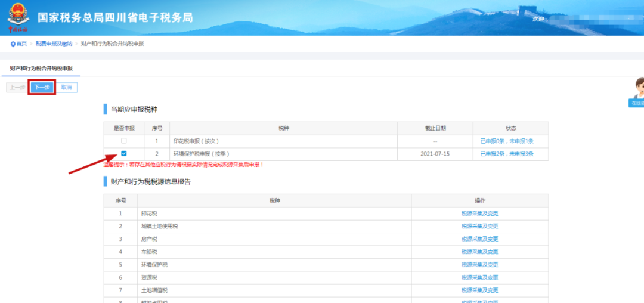Select the 财产和行为税合并纳税申报 tab
This screenshot has width=644, height=303.
[x=41, y=69]
